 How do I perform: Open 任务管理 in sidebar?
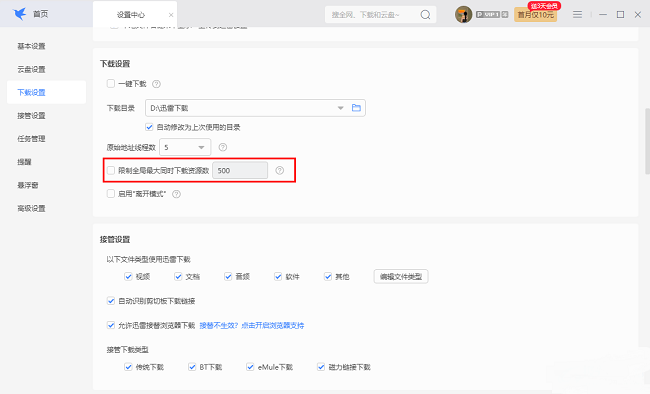[31, 139]
